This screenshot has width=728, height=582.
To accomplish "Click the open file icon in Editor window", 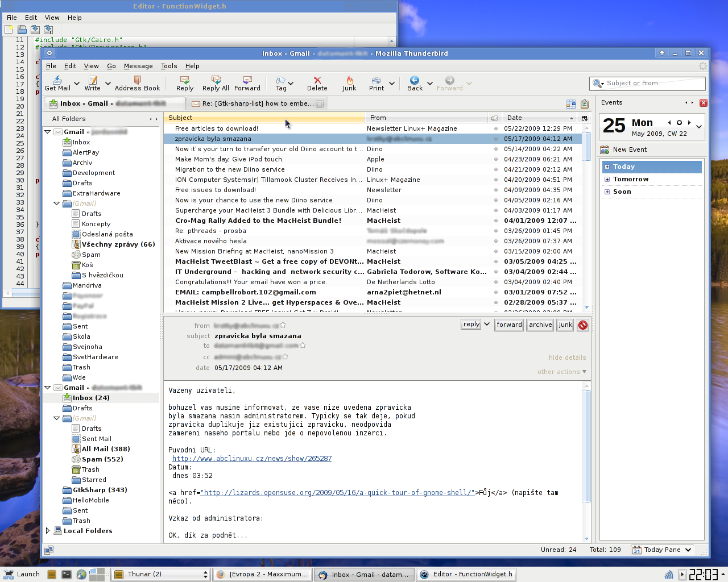I will click(x=22, y=29).
